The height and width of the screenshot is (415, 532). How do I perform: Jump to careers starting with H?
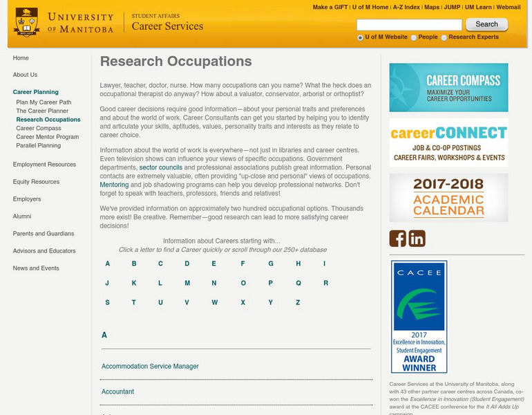click(x=298, y=264)
